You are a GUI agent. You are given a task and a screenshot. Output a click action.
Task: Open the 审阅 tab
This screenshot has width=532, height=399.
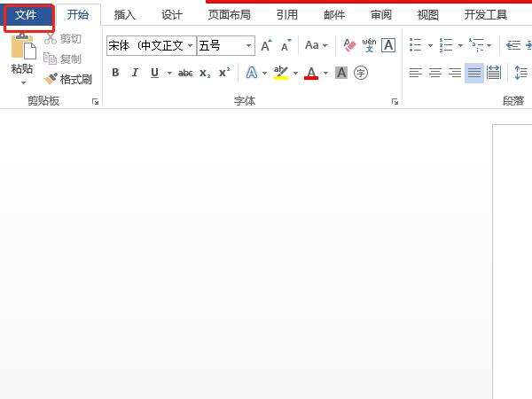pos(381,14)
